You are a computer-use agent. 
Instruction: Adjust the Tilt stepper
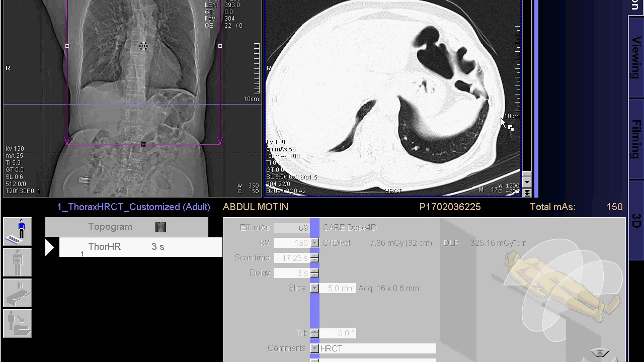point(314,333)
